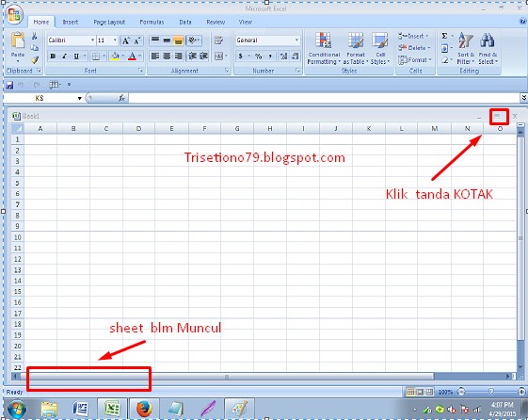Open Sort & Filter menu
The image size is (528, 420).
coord(466,48)
